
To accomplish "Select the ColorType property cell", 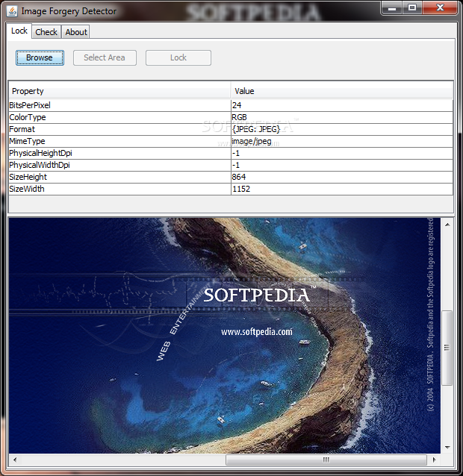I will pyautogui.click(x=119, y=117).
